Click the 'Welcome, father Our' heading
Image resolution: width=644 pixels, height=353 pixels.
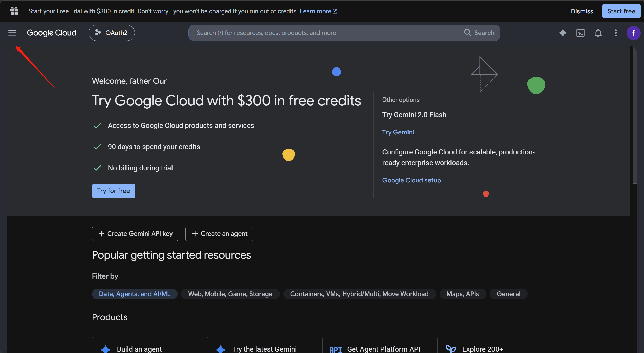click(x=129, y=81)
